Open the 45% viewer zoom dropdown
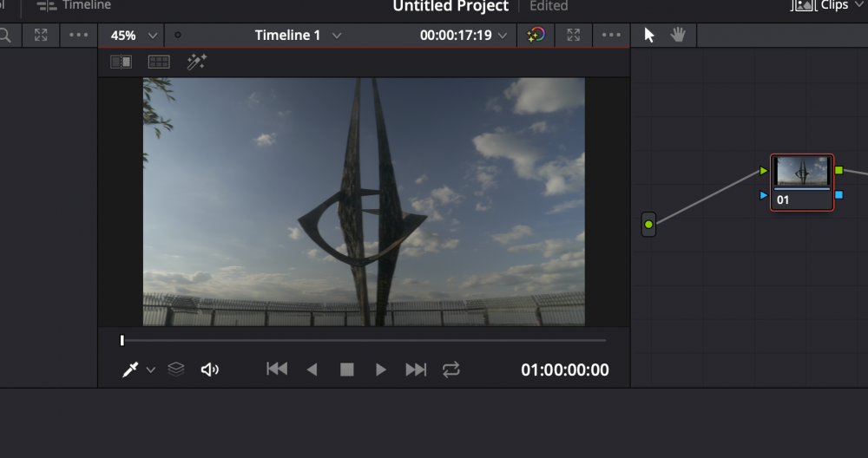 pyautogui.click(x=135, y=36)
